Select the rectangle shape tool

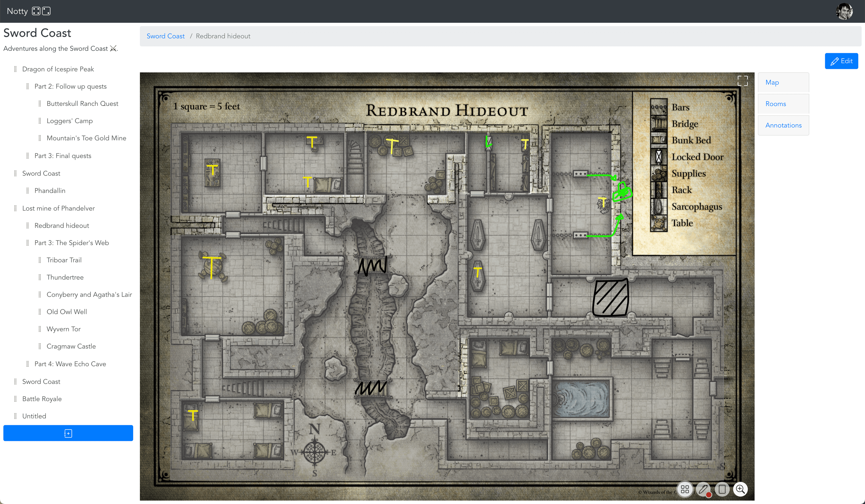[722, 489]
